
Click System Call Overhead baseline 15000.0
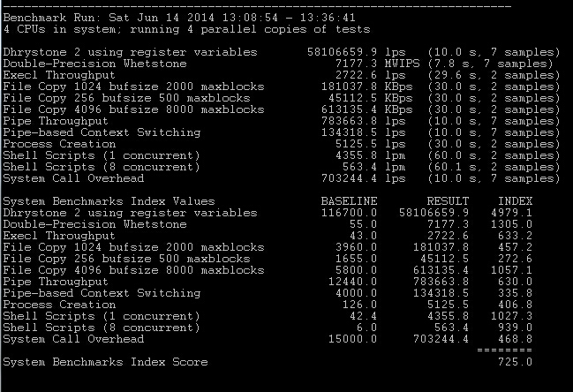[352, 339]
